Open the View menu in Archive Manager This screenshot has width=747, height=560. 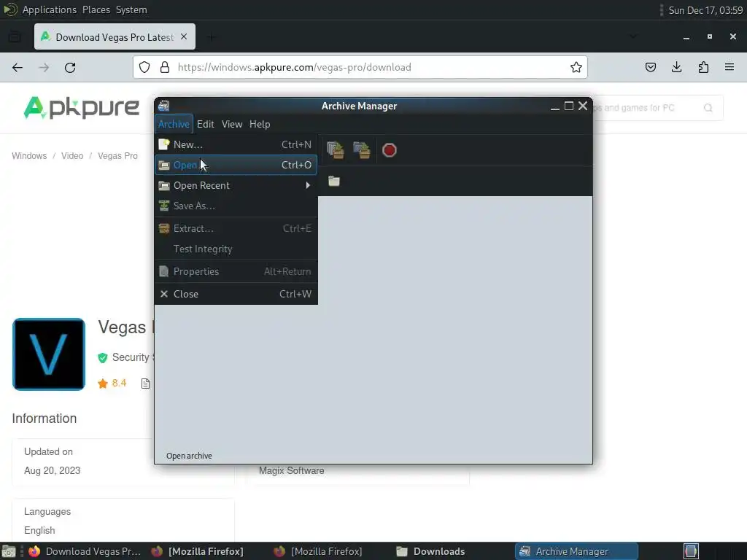[x=232, y=124]
